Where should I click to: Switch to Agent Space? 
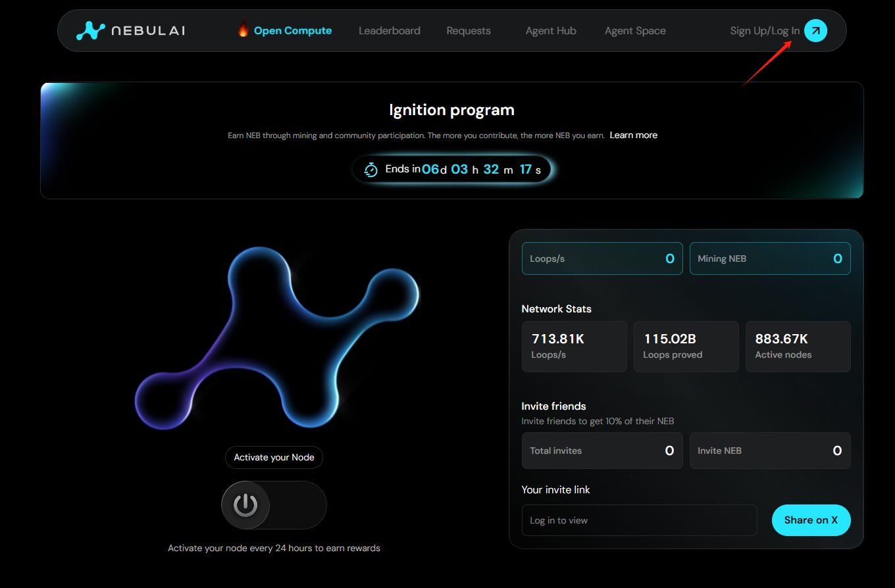click(x=635, y=31)
